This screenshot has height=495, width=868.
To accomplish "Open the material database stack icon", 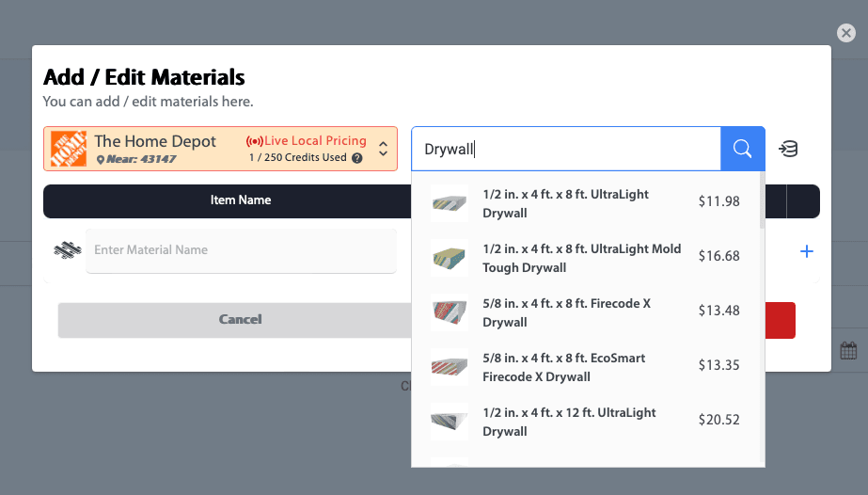I will pos(789,149).
